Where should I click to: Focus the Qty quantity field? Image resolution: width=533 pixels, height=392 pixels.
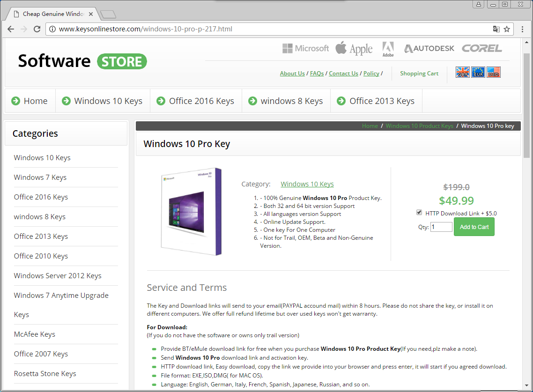441,227
